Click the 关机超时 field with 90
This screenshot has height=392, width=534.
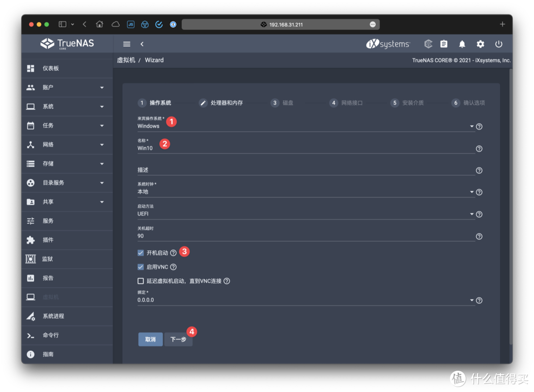[306, 236]
